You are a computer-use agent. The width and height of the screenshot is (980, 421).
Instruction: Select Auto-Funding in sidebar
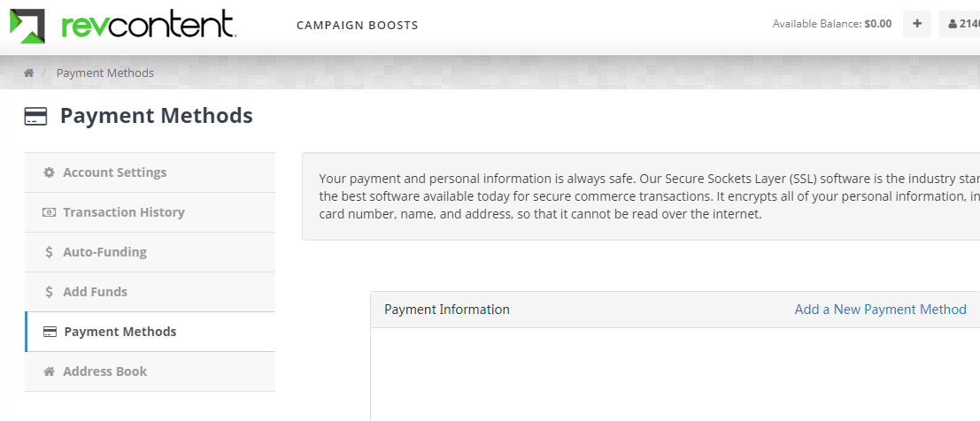pos(104,252)
